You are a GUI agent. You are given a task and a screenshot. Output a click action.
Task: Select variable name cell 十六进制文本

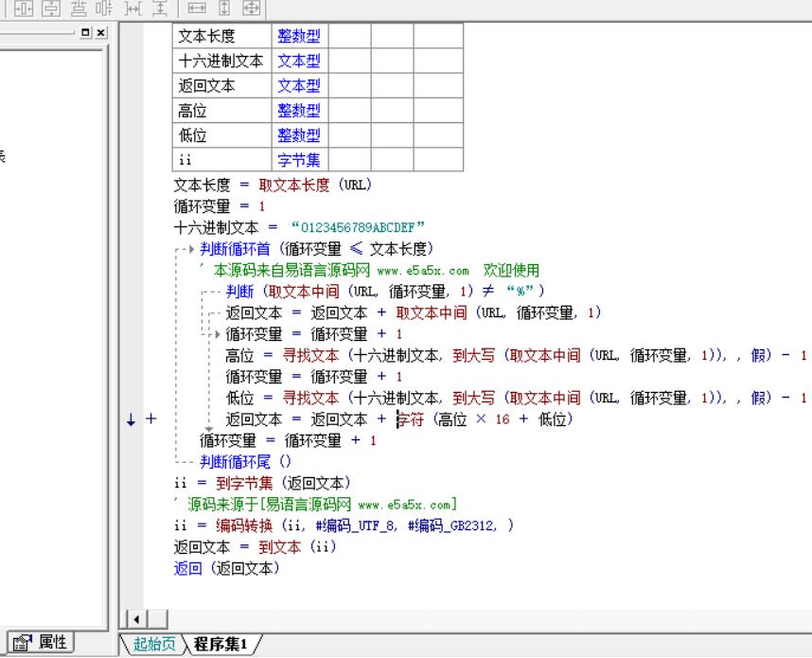pos(221,61)
